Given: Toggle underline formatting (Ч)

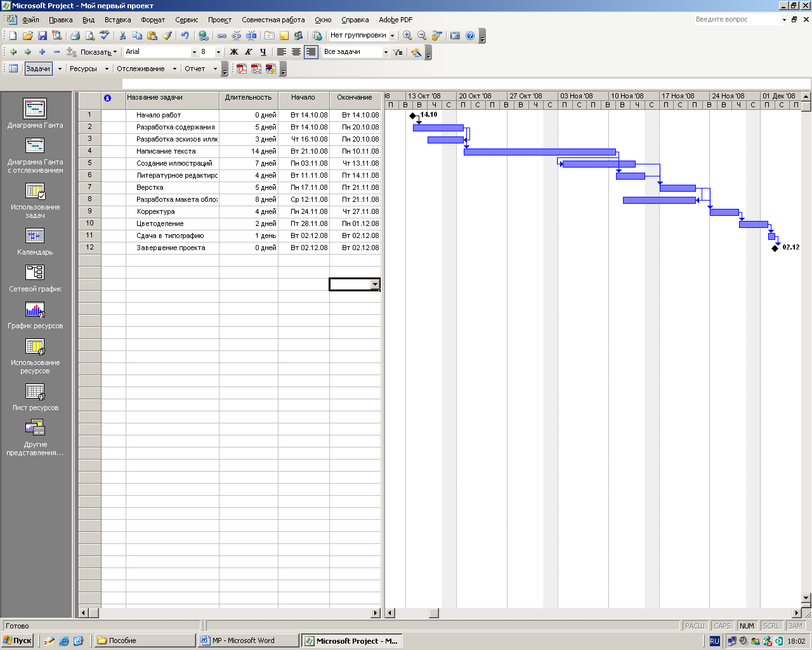Looking at the screenshot, I should [x=263, y=52].
